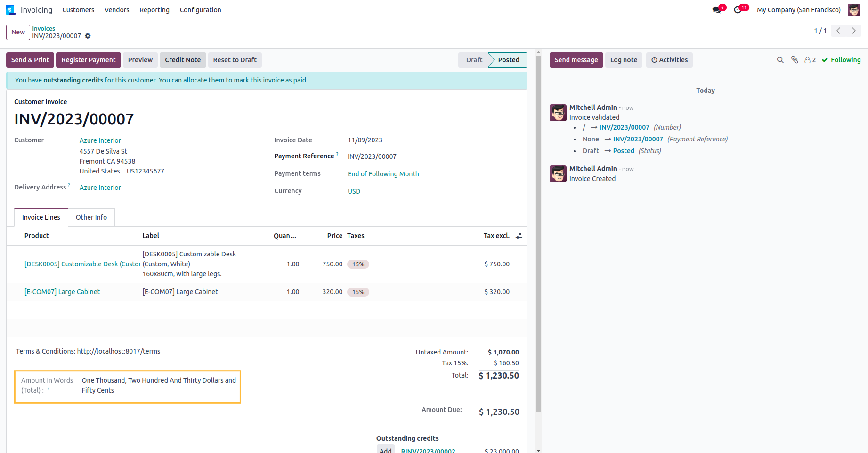Show followers list icon
Screen dimensions: 868x453
[x=810, y=60]
